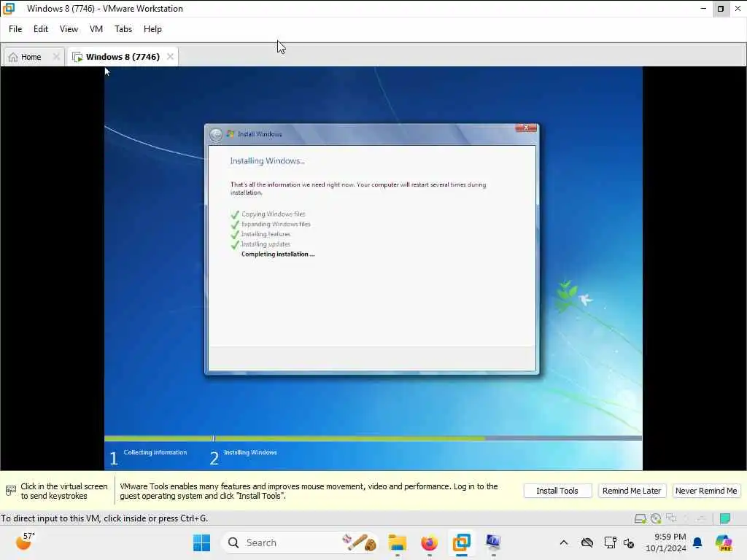Click the CD/DVD drive status icon

tap(656, 518)
